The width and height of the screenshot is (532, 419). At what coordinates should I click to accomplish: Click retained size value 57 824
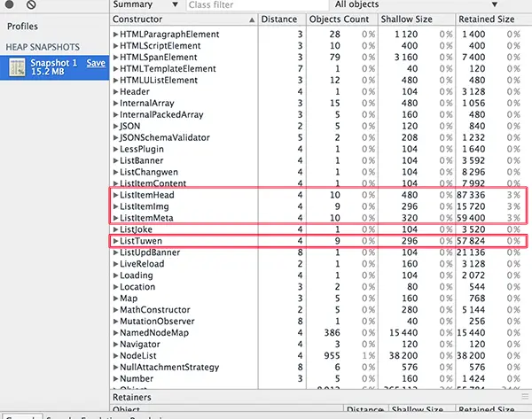click(471, 241)
